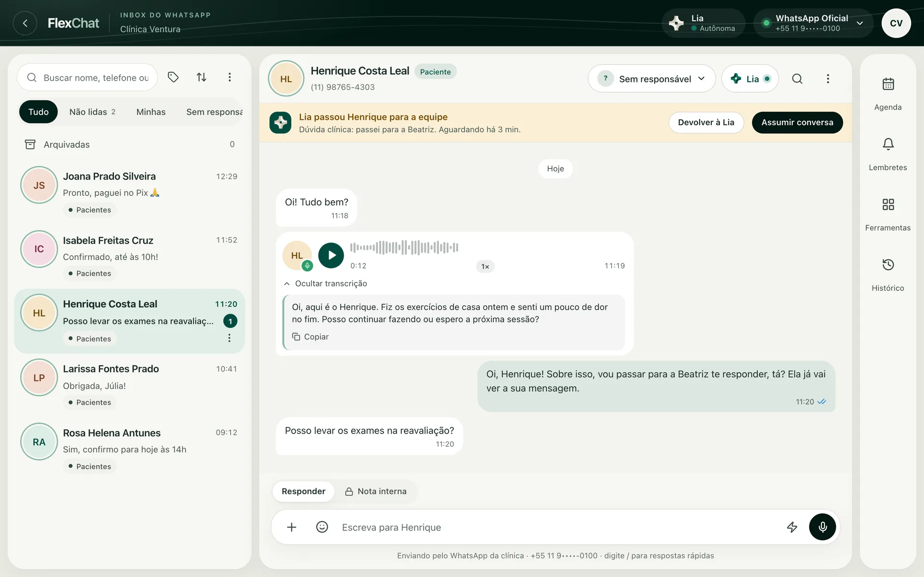This screenshot has width=924, height=577.
Task: Open Isabela Freitas Cruz conversation
Action: 129,256
